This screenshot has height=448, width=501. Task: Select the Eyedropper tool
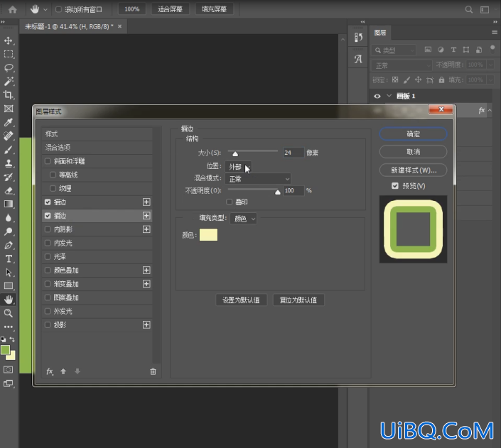(9, 122)
